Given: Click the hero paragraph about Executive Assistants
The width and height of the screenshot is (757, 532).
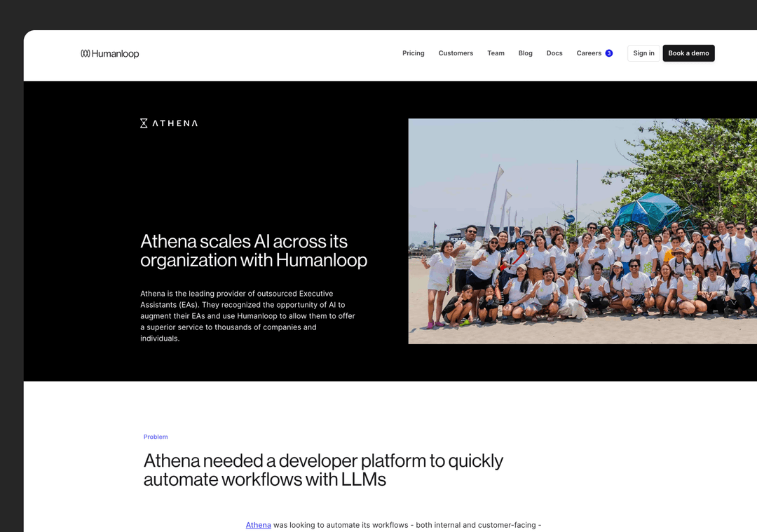Looking at the screenshot, I should (x=247, y=316).
